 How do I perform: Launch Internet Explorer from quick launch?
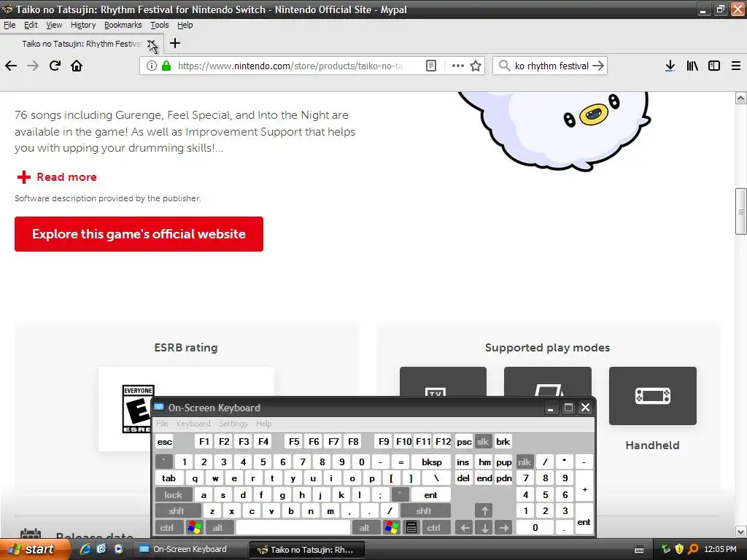click(x=85, y=549)
